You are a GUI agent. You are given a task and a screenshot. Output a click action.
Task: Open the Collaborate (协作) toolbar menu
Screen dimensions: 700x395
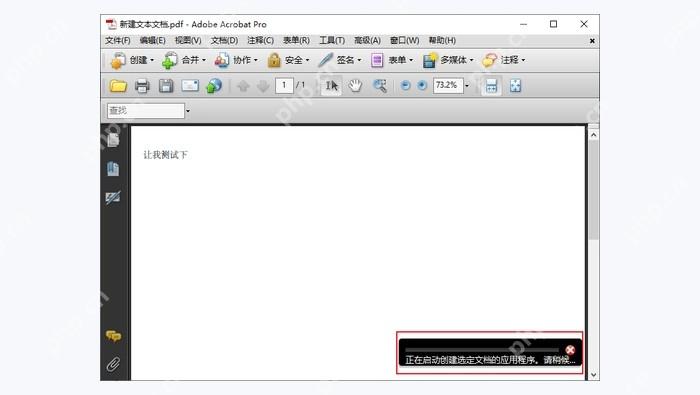236,60
